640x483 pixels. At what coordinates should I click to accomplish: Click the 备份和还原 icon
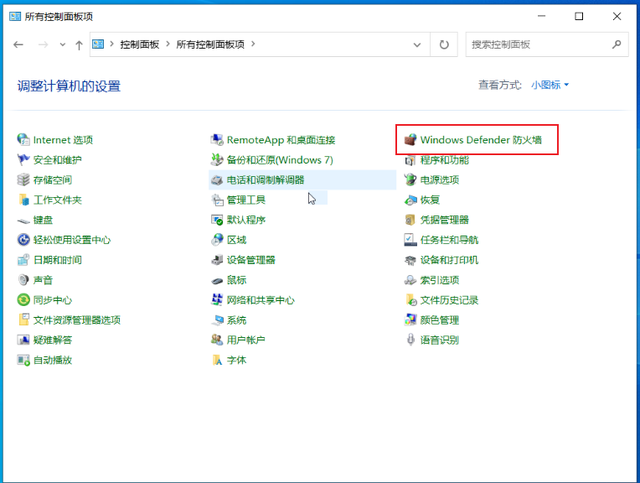coord(217,160)
